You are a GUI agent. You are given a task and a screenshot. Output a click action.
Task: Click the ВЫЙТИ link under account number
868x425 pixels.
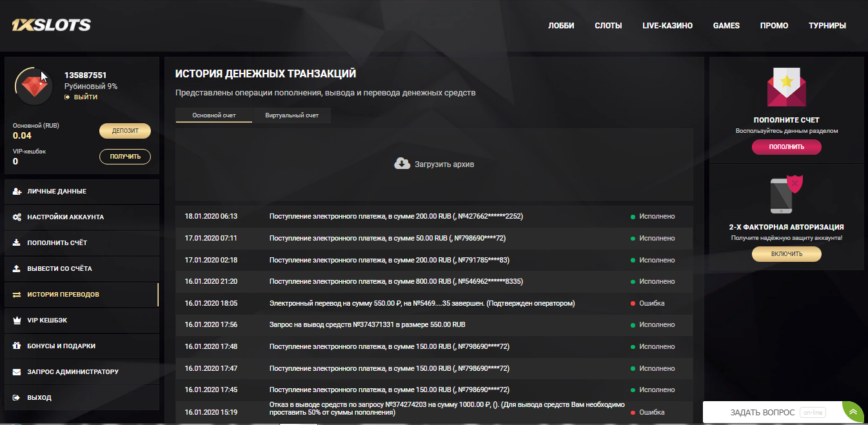click(x=86, y=97)
